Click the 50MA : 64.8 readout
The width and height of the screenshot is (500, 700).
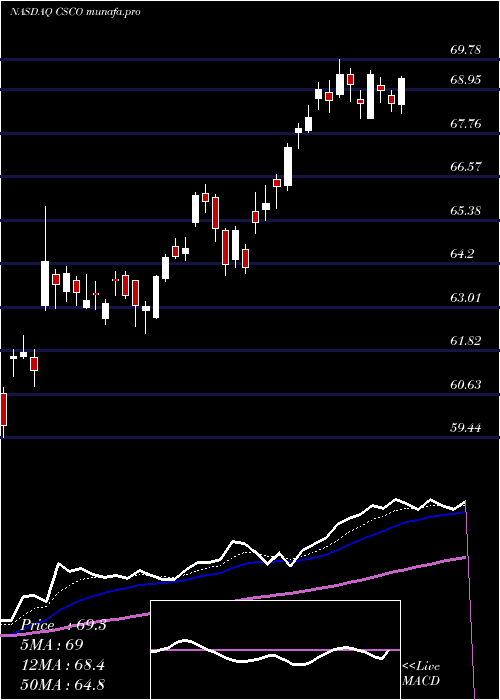coord(63,684)
